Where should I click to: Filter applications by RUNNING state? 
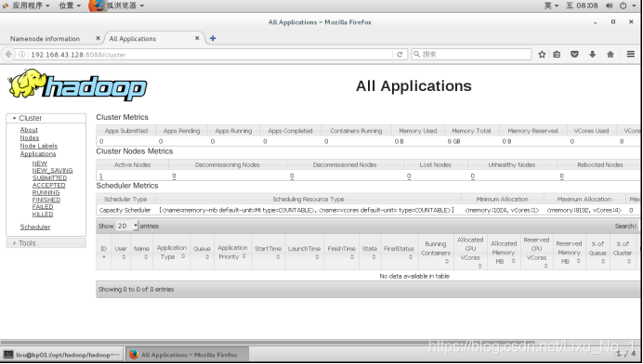[x=46, y=192]
